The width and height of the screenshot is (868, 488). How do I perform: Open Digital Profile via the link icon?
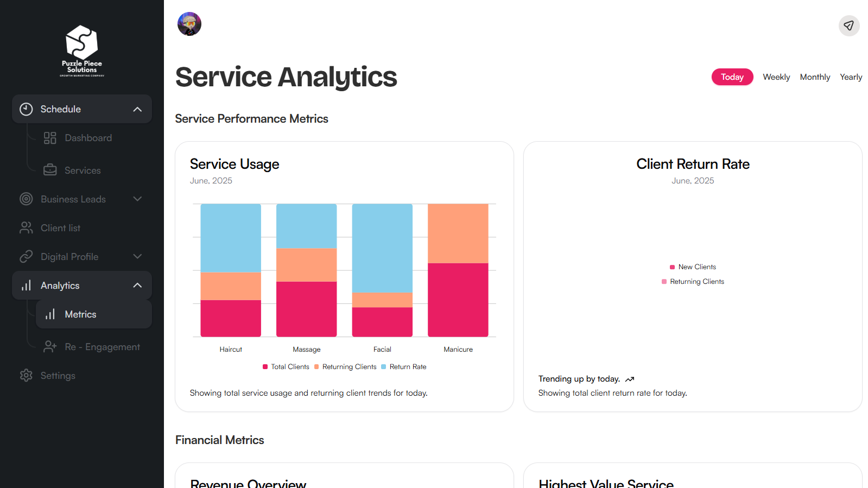click(x=26, y=256)
